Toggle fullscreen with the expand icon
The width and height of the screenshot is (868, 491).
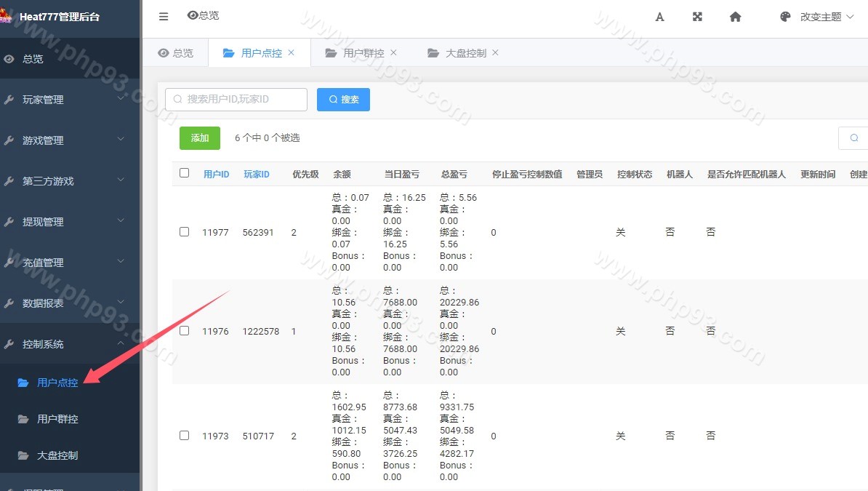pos(697,17)
